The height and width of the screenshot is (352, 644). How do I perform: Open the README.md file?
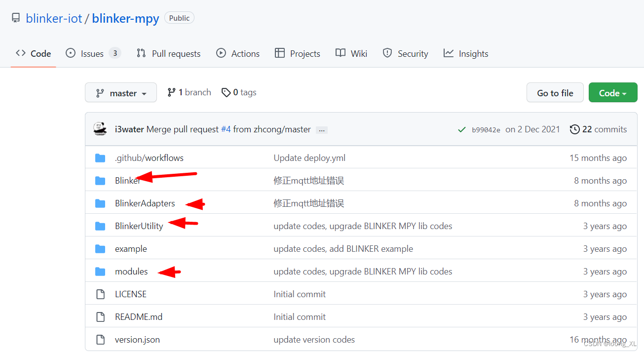pyautogui.click(x=139, y=317)
